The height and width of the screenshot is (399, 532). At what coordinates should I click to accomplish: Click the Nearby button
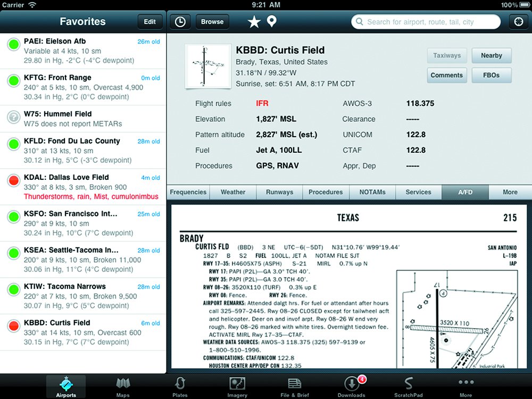pyautogui.click(x=491, y=55)
